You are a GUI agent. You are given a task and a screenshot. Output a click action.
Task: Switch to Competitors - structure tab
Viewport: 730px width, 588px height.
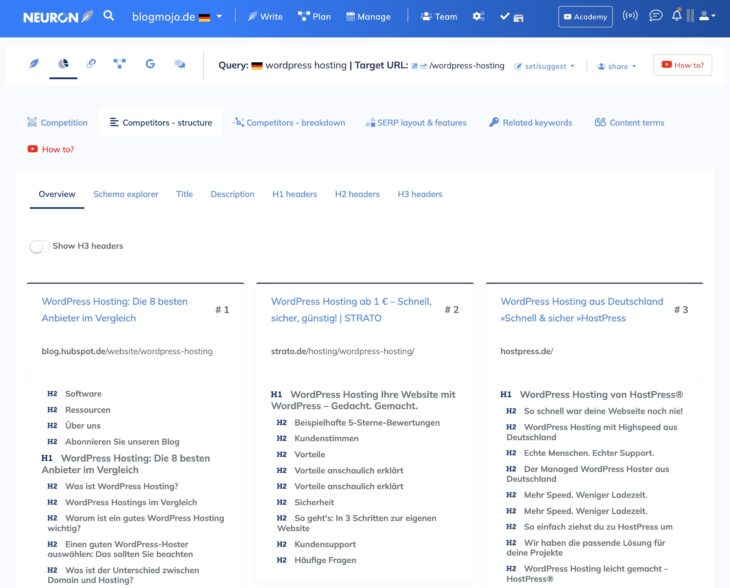161,122
